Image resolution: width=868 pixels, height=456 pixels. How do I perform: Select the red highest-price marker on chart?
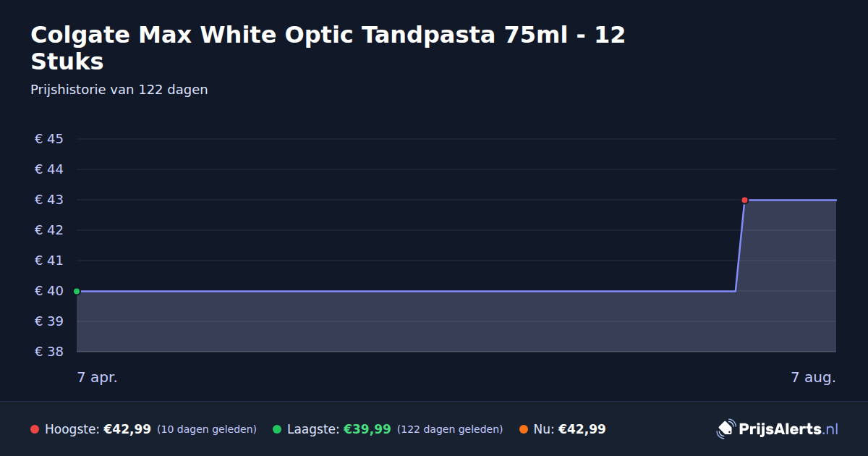[x=744, y=200]
